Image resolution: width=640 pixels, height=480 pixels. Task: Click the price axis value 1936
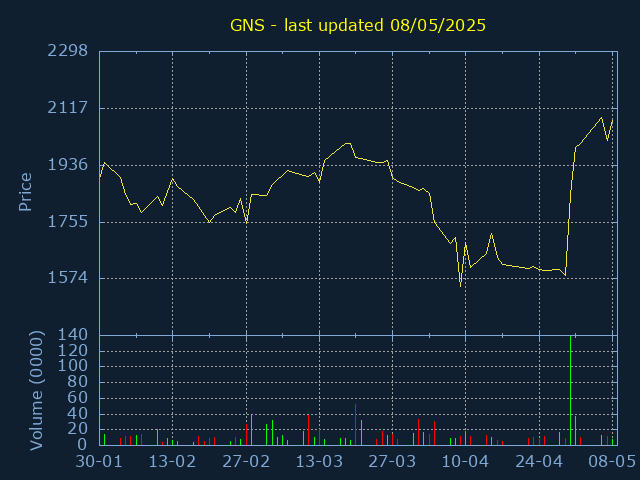point(68,165)
